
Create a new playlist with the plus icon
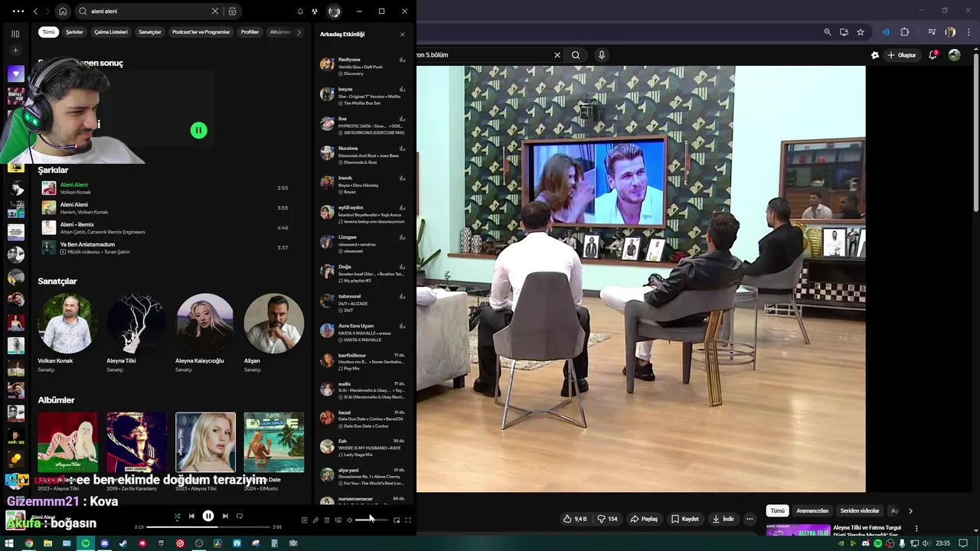pyautogui.click(x=15, y=51)
